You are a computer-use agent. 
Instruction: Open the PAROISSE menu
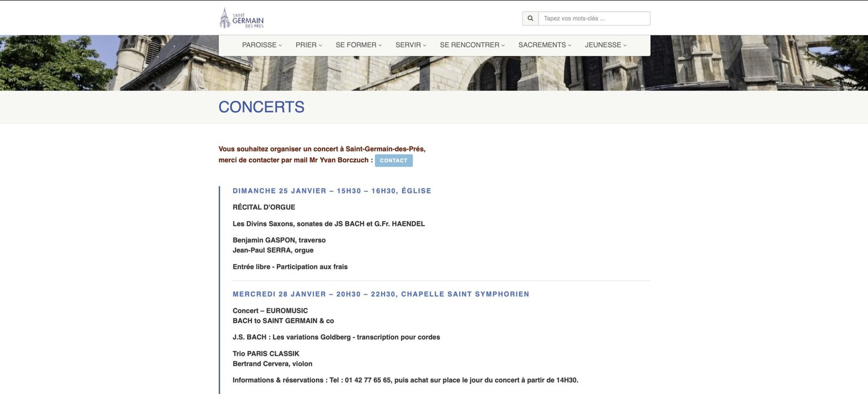[x=261, y=45]
